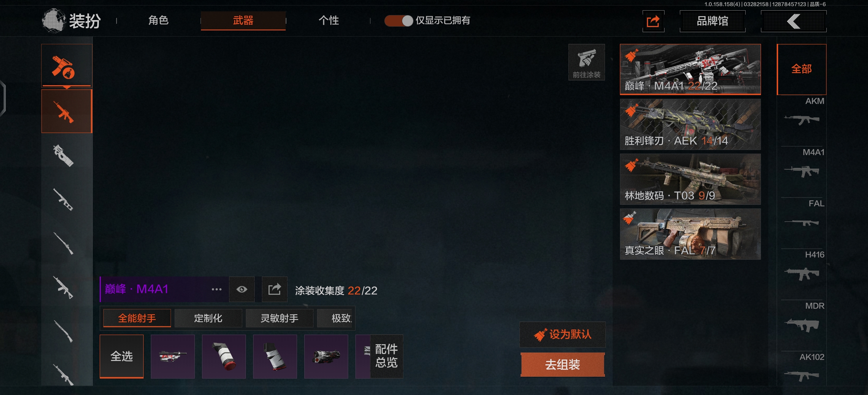Click the orange 去组装 button

563,364
